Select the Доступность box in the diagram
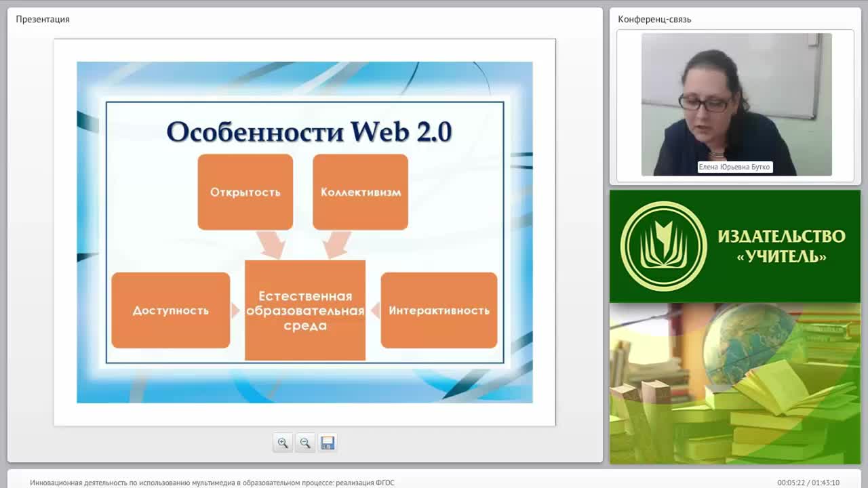This screenshot has width=868, height=488. (171, 310)
